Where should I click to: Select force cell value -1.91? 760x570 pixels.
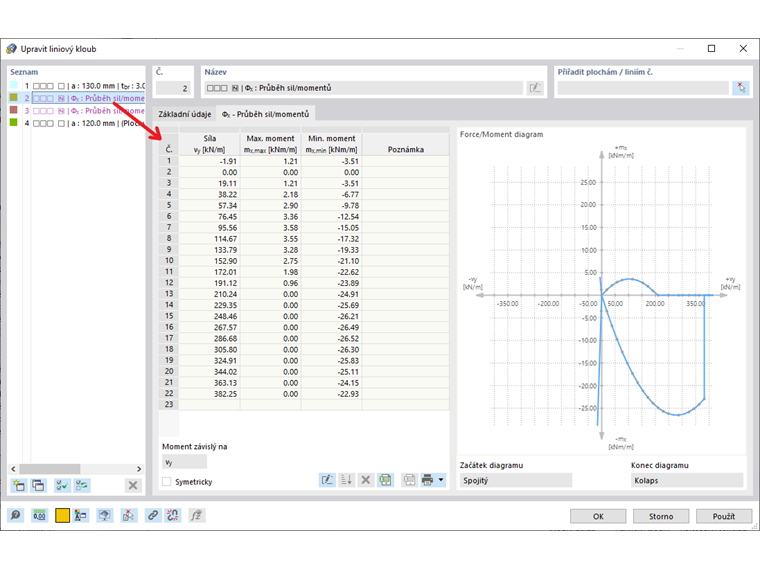(x=210, y=161)
